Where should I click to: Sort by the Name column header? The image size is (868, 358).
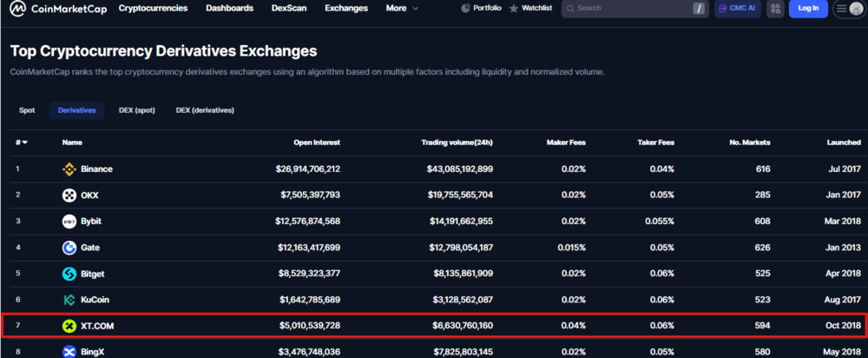pyautogui.click(x=72, y=143)
